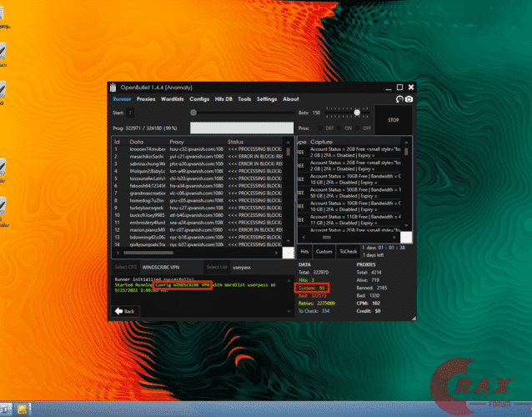Select capture row showing 11GB Free

[x=350, y=220]
